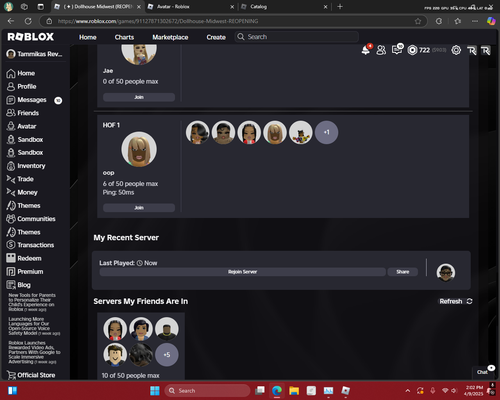Click the Refresh friends servers icon
500x400 pixels.
pyautogui.click(x=469, y=301)
